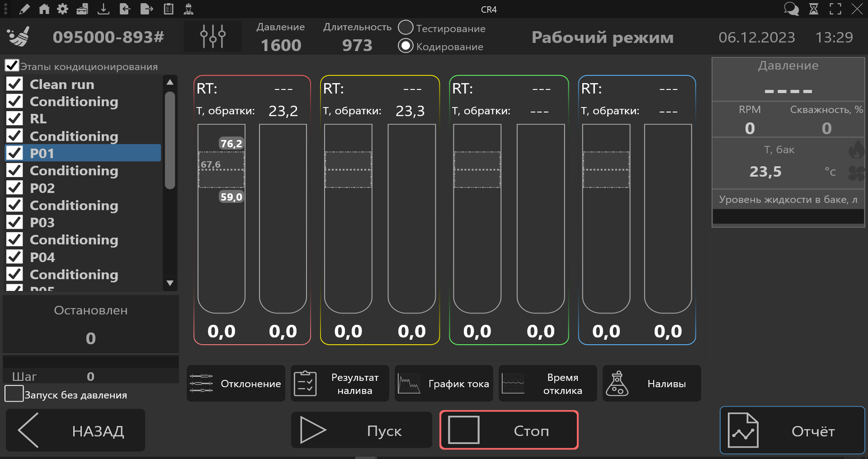The height and width of the screenshot is (459, 868).
Task: Uncheck the RL stage checkbox
Action: click(15, 118)
